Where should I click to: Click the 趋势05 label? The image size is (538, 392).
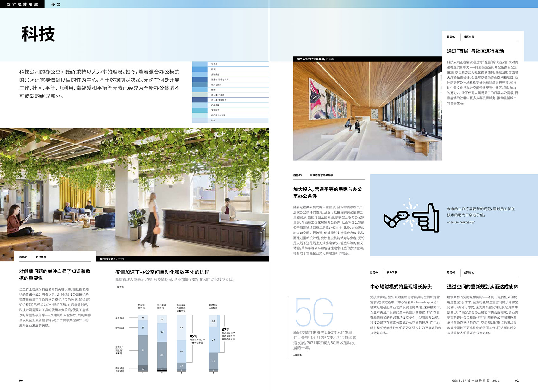pyautogui.click(x=451, y=272)
